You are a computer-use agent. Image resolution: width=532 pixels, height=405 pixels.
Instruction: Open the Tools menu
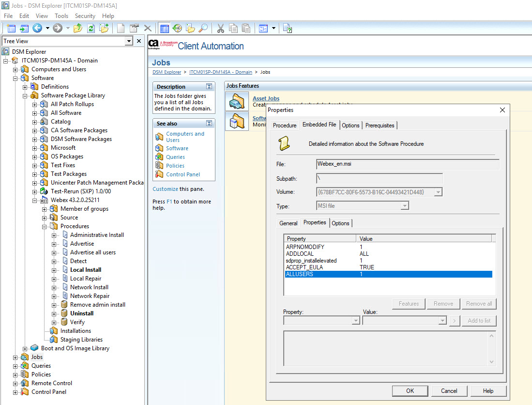click(61, 16)
